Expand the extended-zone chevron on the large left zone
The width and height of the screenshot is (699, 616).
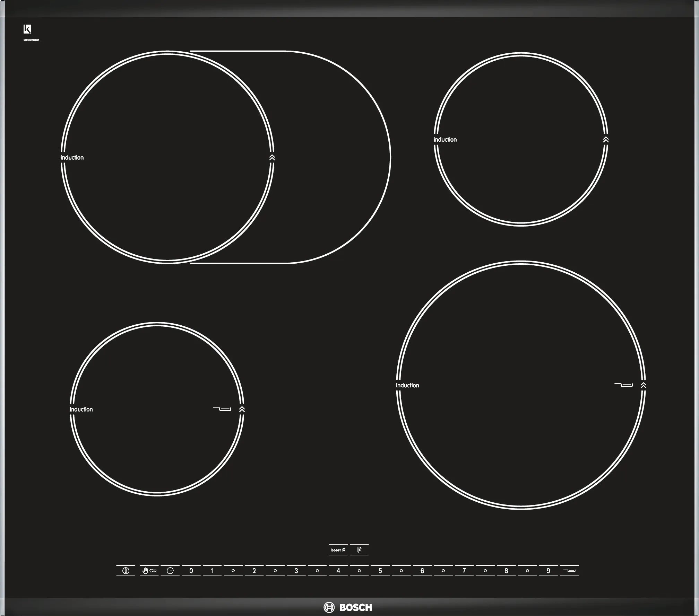272,158
